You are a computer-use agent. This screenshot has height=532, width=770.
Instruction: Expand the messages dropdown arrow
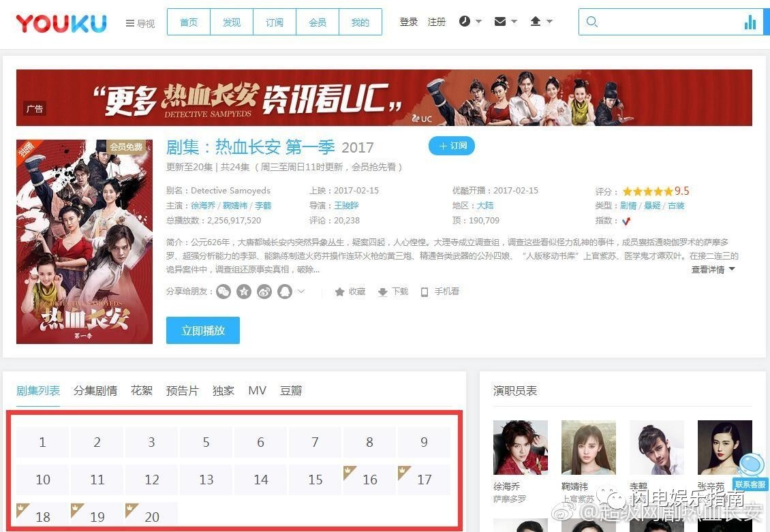coord(514,21)
